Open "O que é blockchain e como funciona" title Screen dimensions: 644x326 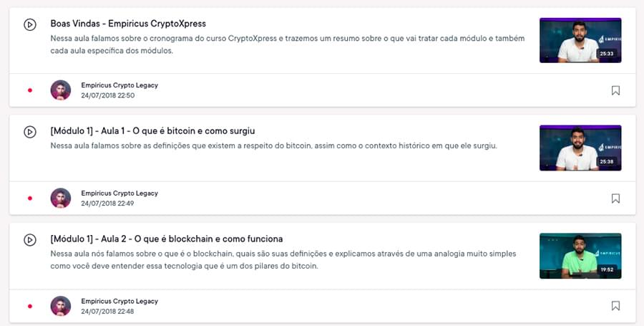point(167,239)
